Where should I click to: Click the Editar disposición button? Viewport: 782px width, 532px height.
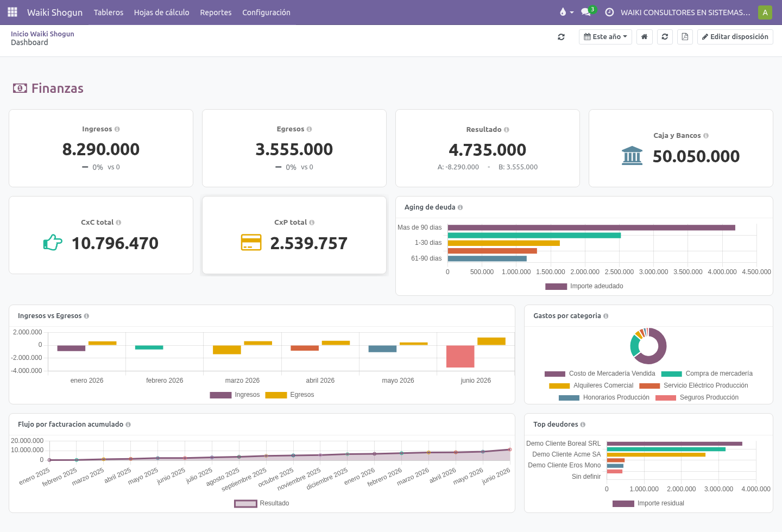[x=735, y=37]
